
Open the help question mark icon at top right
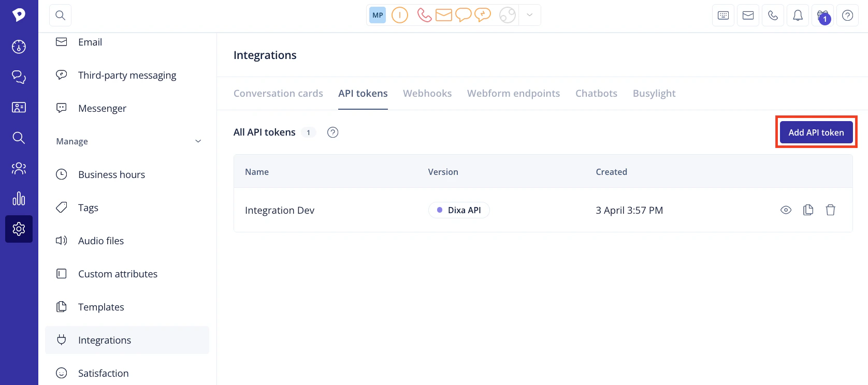(x=848, y=16)
